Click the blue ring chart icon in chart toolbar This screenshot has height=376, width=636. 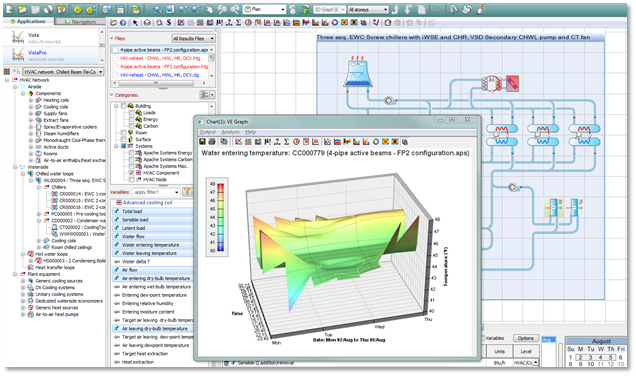376,142
